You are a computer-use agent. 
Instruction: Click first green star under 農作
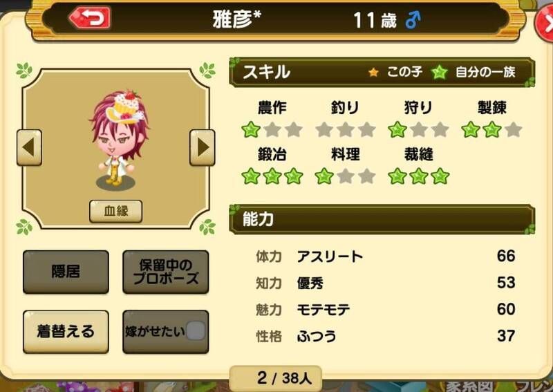(251, 129)
